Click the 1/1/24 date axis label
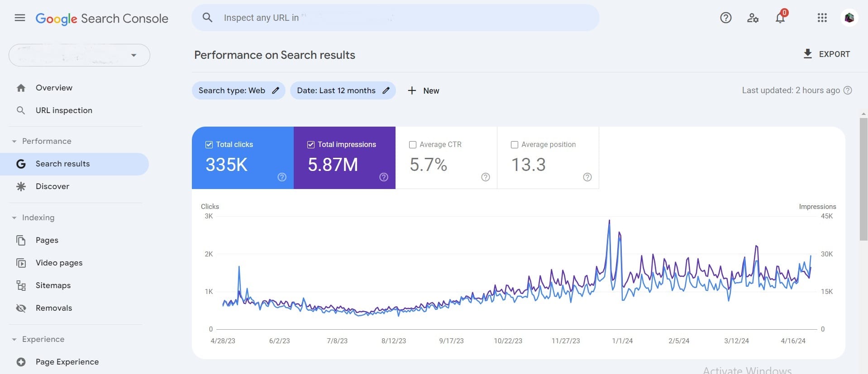This screenshot has width=868, height=374. click(x=622, y=341)
